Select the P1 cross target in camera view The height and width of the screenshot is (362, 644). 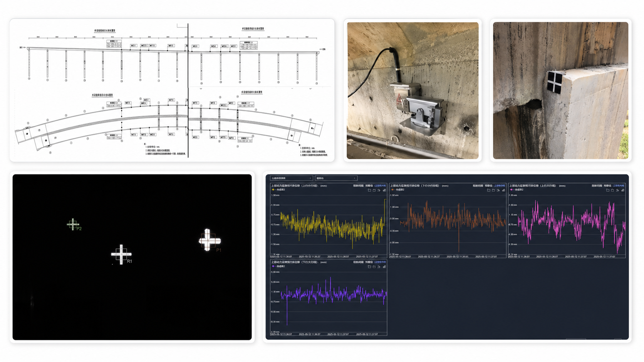pos(209,240)
